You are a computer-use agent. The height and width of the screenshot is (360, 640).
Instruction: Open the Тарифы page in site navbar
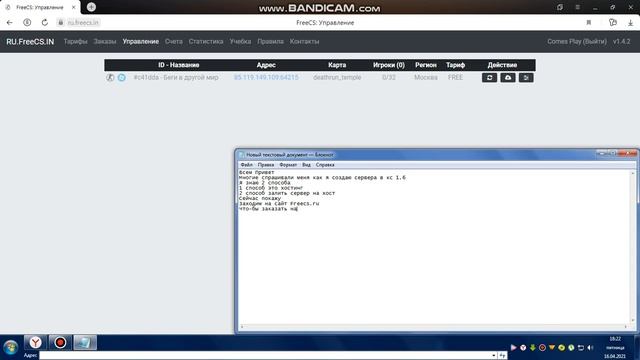coord(76,41)
